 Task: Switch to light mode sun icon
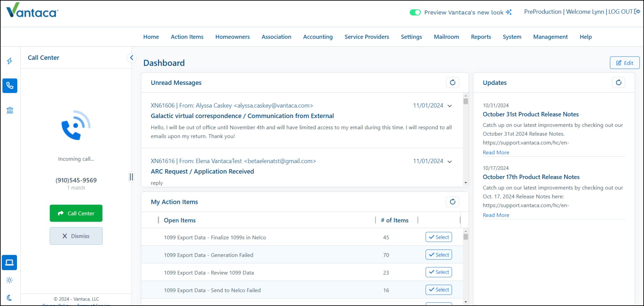(x=9, y=280)
